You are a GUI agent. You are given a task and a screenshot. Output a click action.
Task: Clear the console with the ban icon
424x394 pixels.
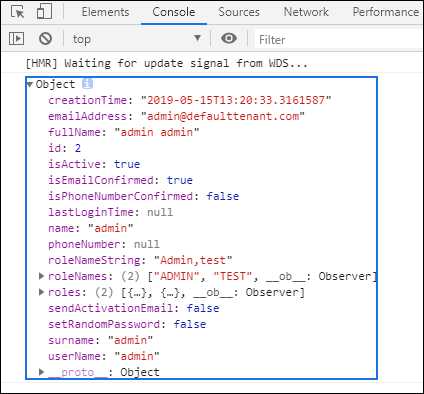[45, 39]
